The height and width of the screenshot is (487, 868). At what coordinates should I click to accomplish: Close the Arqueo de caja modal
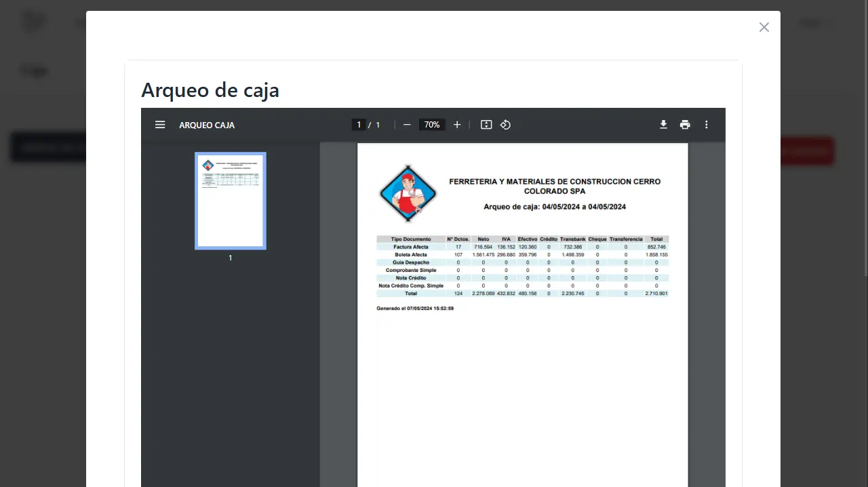coord(764,27)
